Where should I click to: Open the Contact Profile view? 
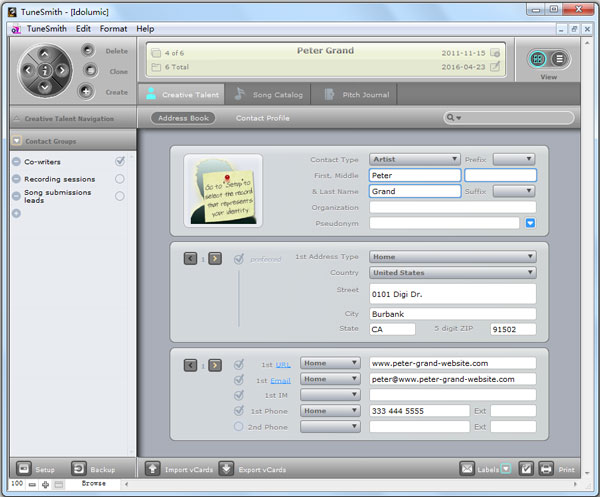tap(262, 118)
